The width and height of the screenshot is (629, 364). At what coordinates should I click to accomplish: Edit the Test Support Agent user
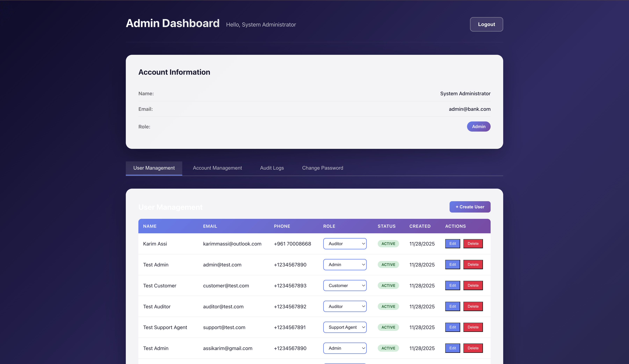(452, 327)
